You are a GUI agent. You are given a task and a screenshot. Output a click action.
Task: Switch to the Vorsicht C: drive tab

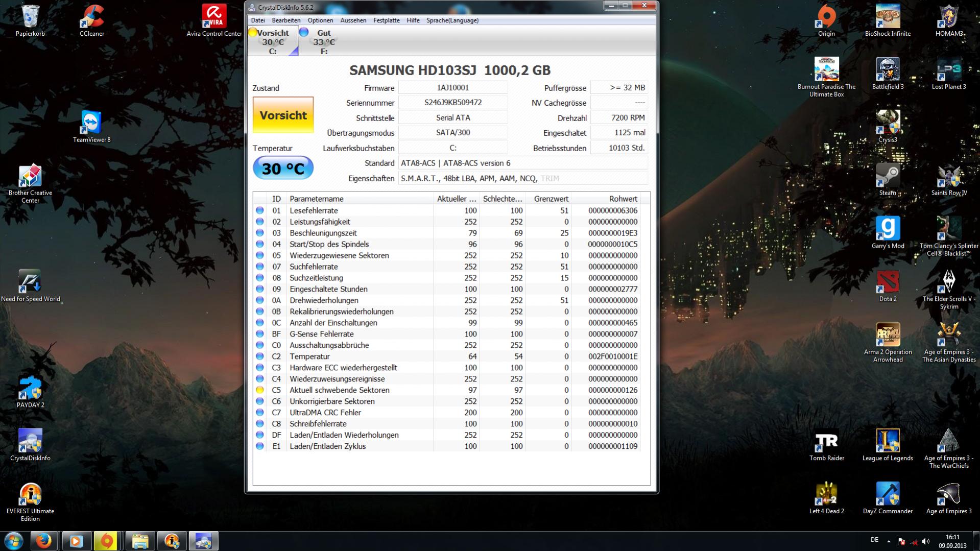273,41
